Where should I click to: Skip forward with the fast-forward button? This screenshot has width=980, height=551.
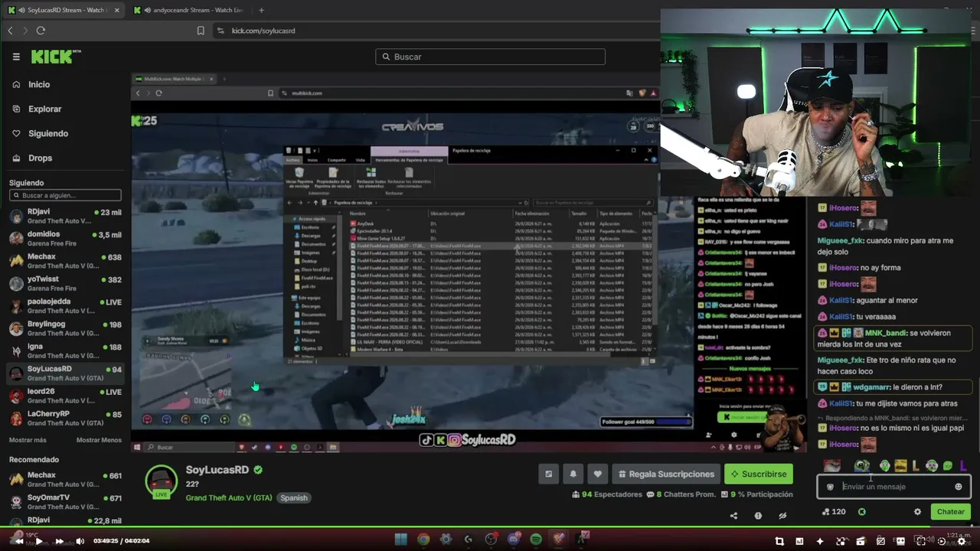pos(59,541)
